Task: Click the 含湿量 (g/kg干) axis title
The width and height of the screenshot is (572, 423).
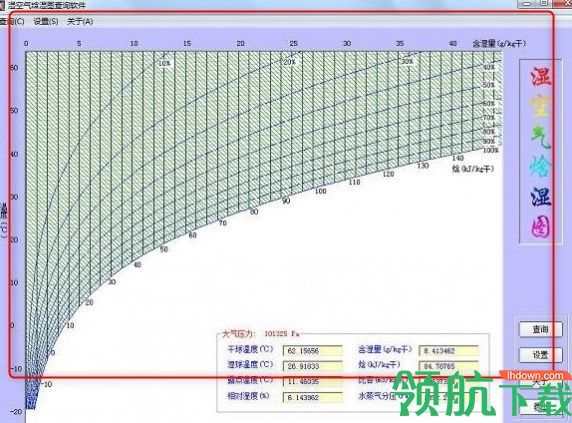Action: click(499, 43)
